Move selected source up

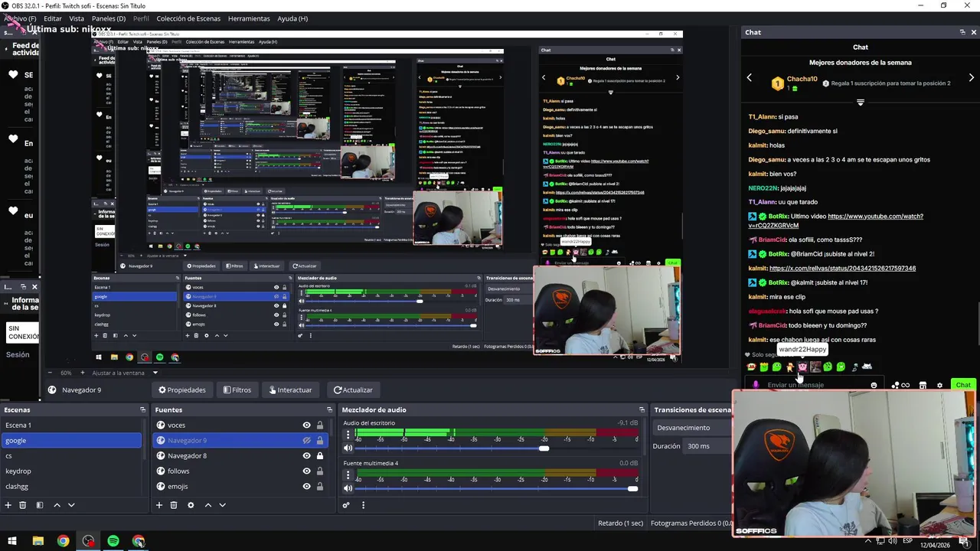coord(207,505)
